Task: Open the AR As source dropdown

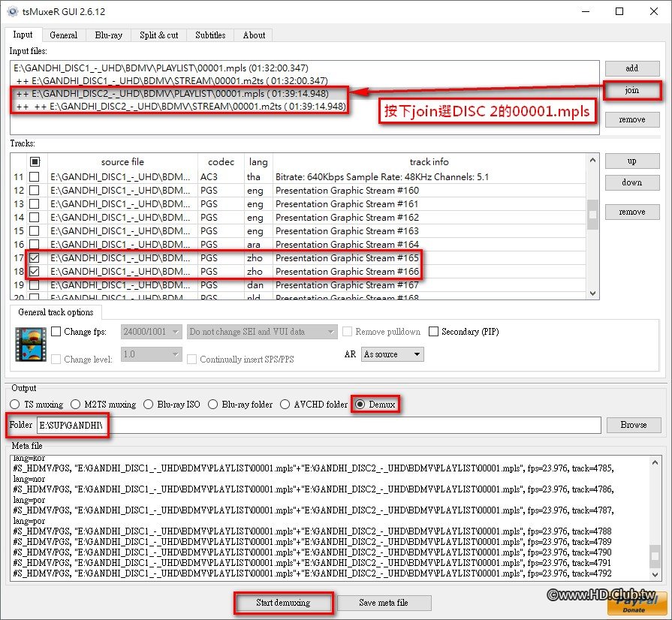Action: pos(391,354)
